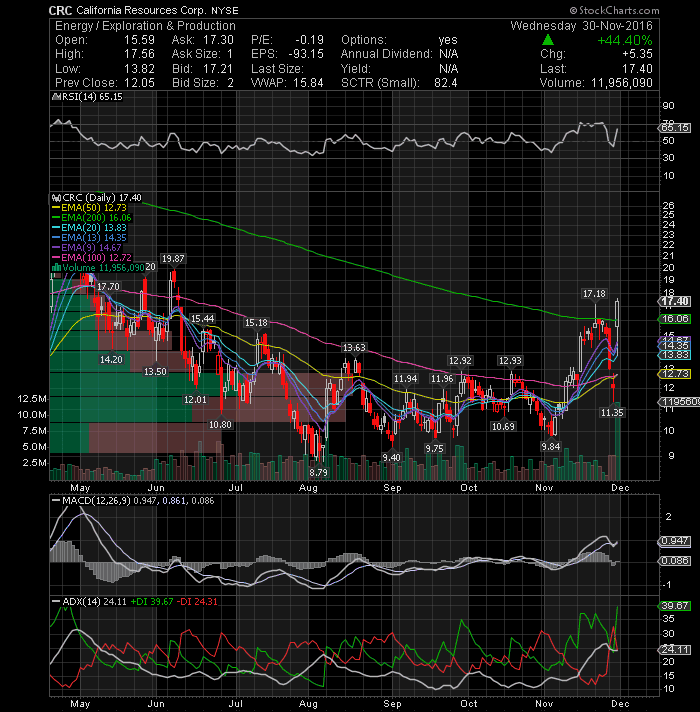Screen dimensions: 700x712
Task: Click the Aug month label under price chart
Action: click(308, 488)
